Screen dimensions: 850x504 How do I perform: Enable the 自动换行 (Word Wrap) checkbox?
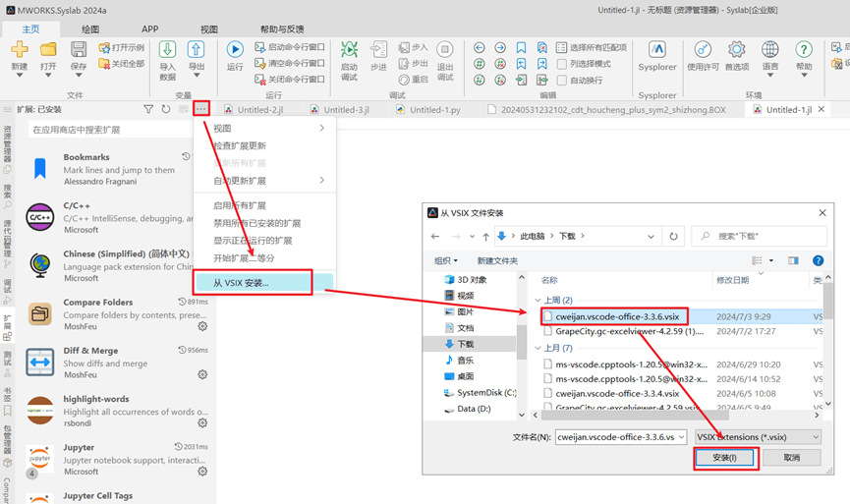coord(562,81)
